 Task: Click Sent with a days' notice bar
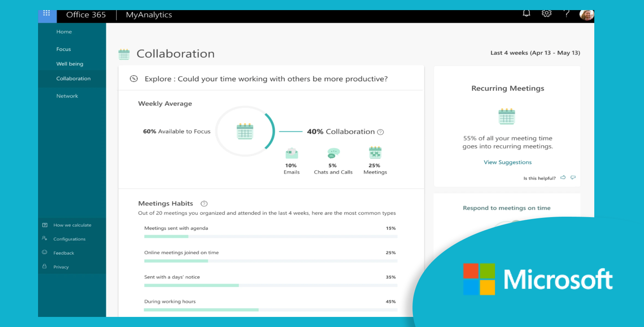pyautogui.click(x=271, y=285)
